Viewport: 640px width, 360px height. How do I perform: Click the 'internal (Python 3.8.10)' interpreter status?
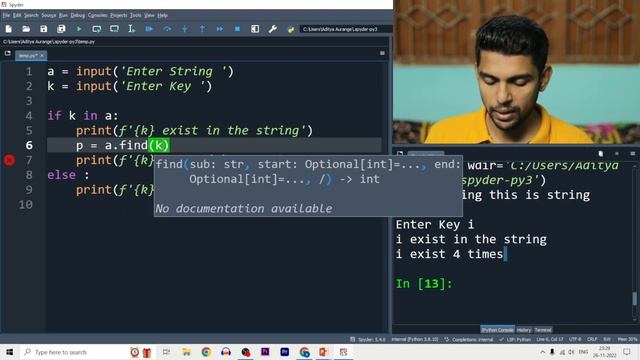pos(415,340)
